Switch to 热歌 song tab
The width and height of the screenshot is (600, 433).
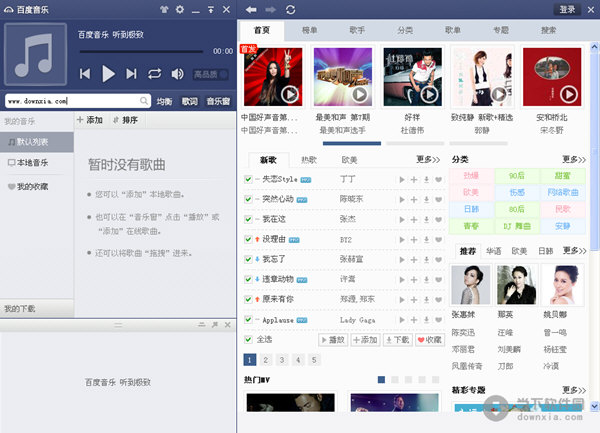click(309, 160)
